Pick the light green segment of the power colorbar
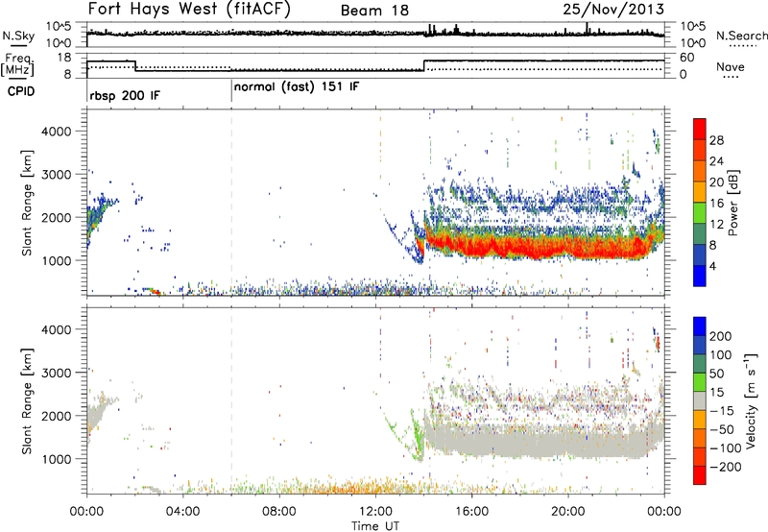768x532 pixels. 700,212
